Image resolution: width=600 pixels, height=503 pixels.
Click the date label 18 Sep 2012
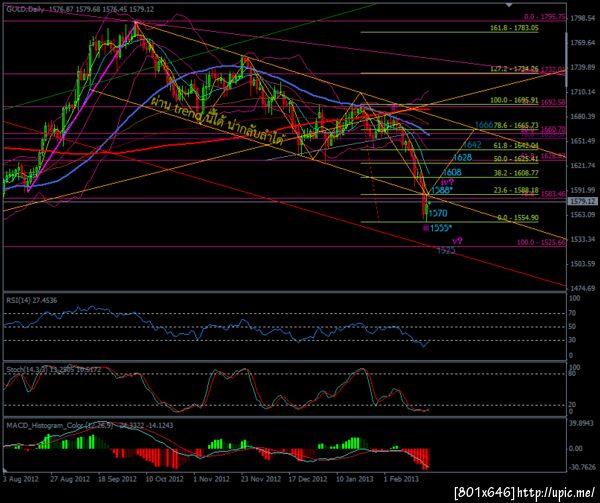tap(117, 479)
